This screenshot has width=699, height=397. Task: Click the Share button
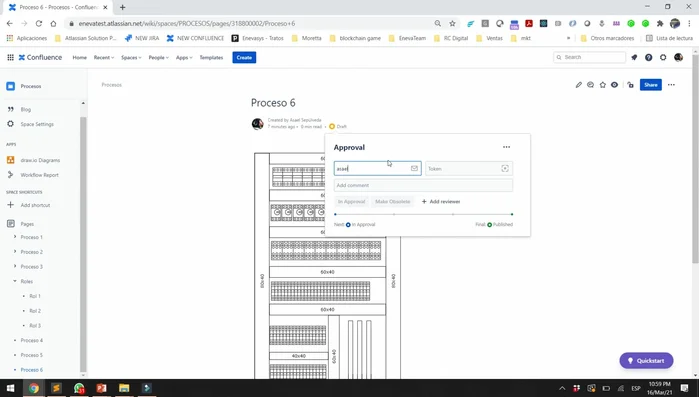[650, 85]
